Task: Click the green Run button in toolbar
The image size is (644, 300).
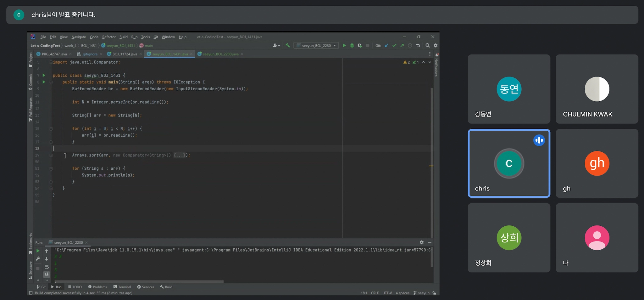Action: [x=344, y=46]
